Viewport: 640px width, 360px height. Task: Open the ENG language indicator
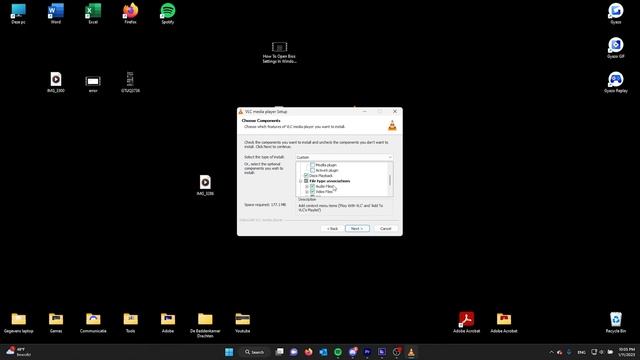point(581,352)
